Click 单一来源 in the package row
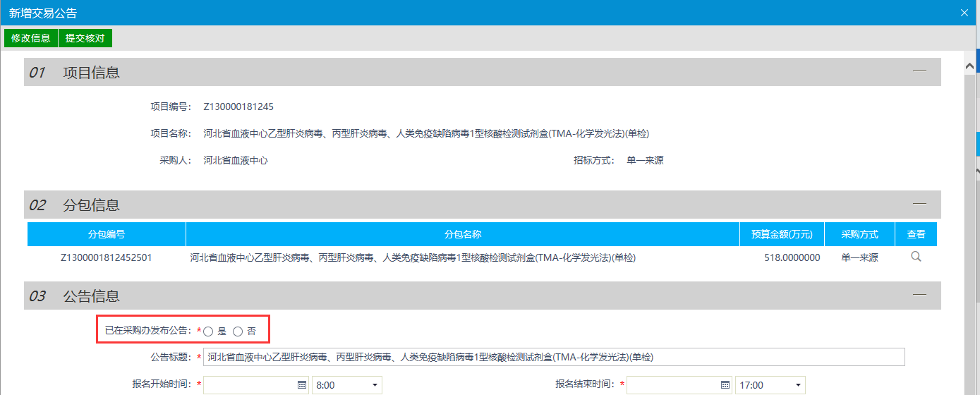 coord(859,258)
